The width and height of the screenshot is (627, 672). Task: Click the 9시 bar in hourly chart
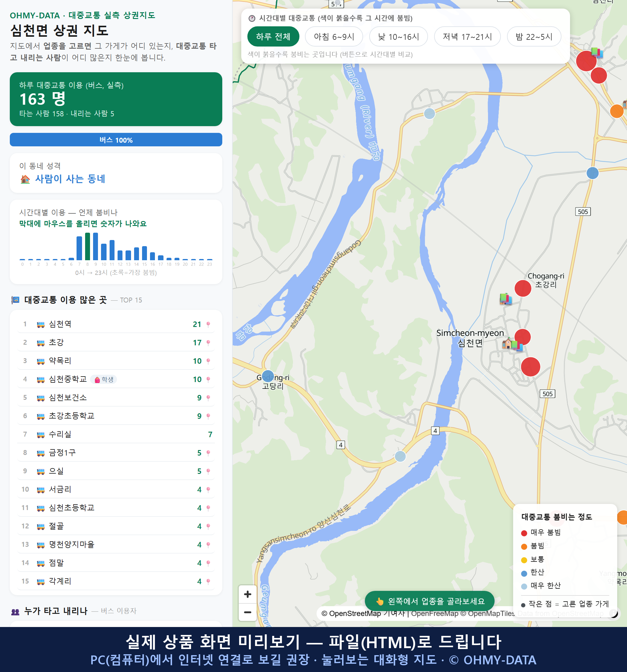click(x=96, y=246)
